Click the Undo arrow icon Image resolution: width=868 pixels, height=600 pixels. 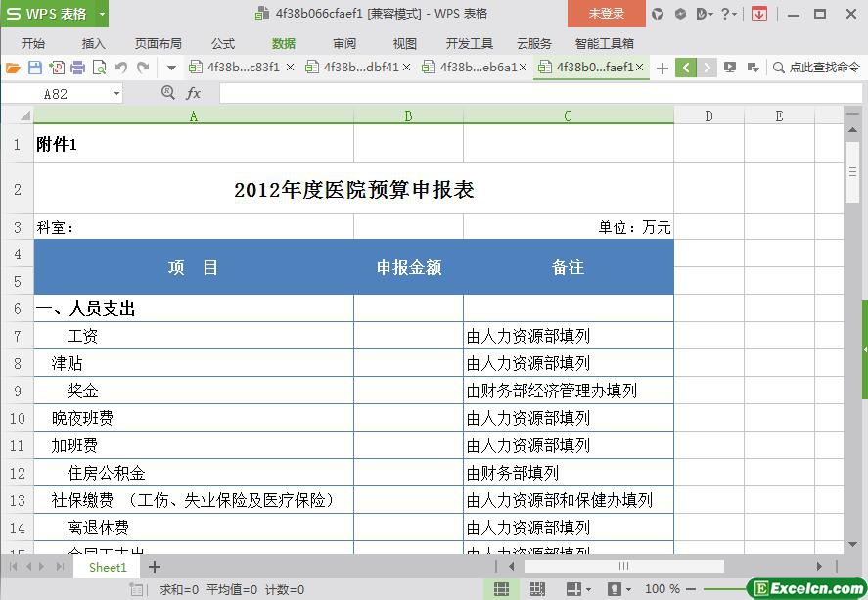click(121, 68)
